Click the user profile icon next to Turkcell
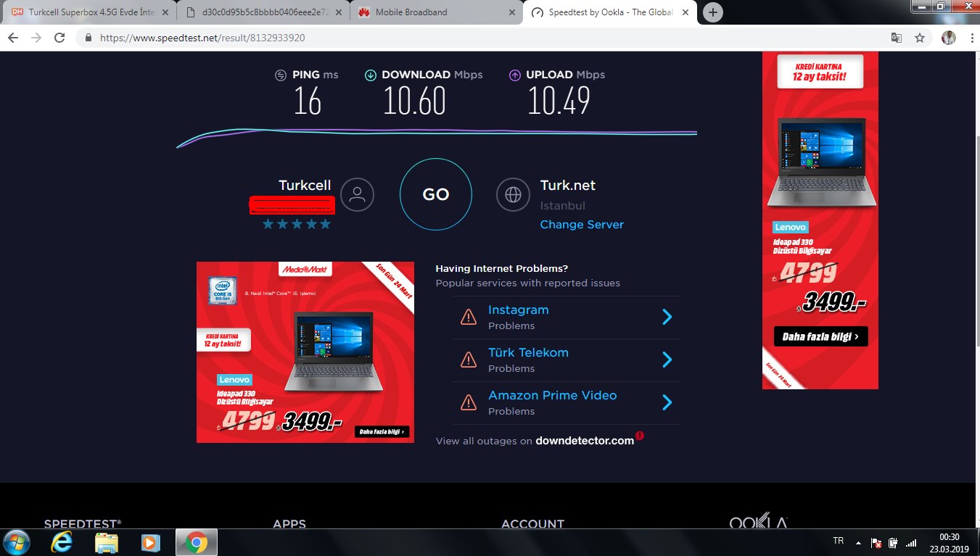980x556 pixels. pyautogui.click(x=357, y=194)
